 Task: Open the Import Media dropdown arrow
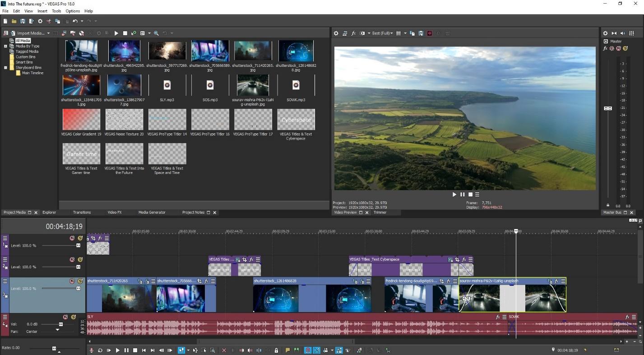click(48, 33)
